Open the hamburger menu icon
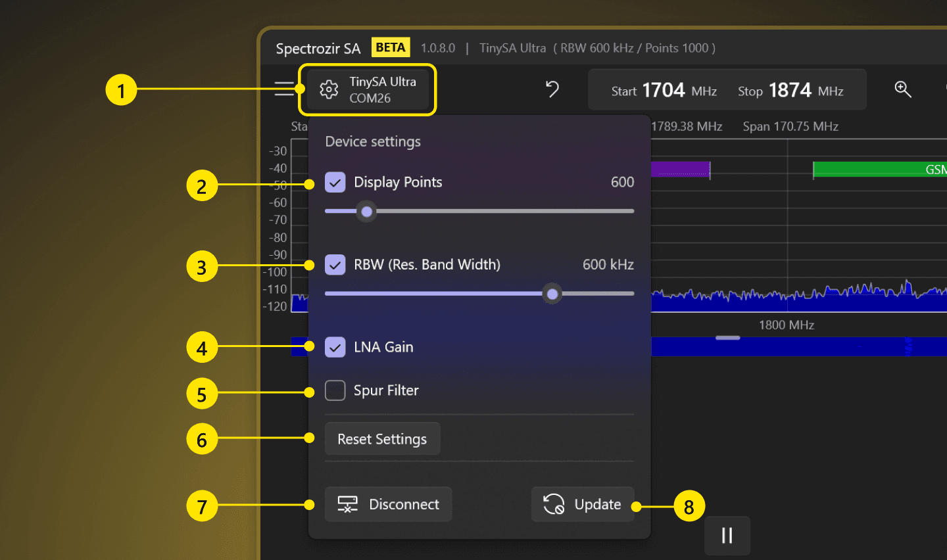947x560 pixels. pyautogui.click(x=284, y=89)
